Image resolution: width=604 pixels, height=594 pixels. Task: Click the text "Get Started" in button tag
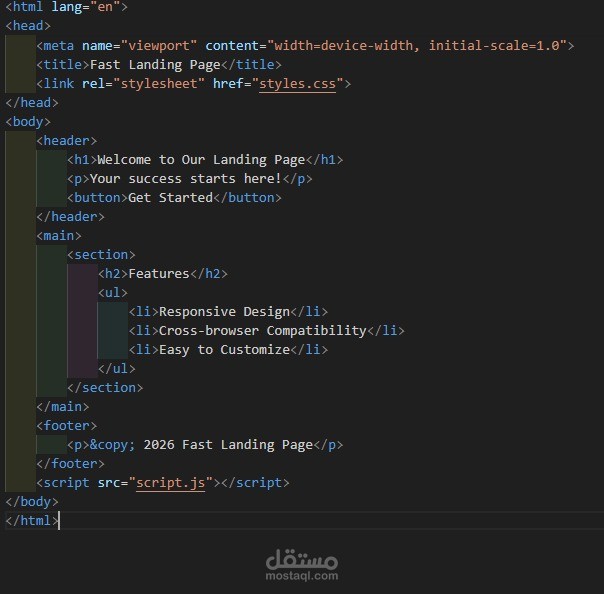pyautogui.click(x=170, y=198)
